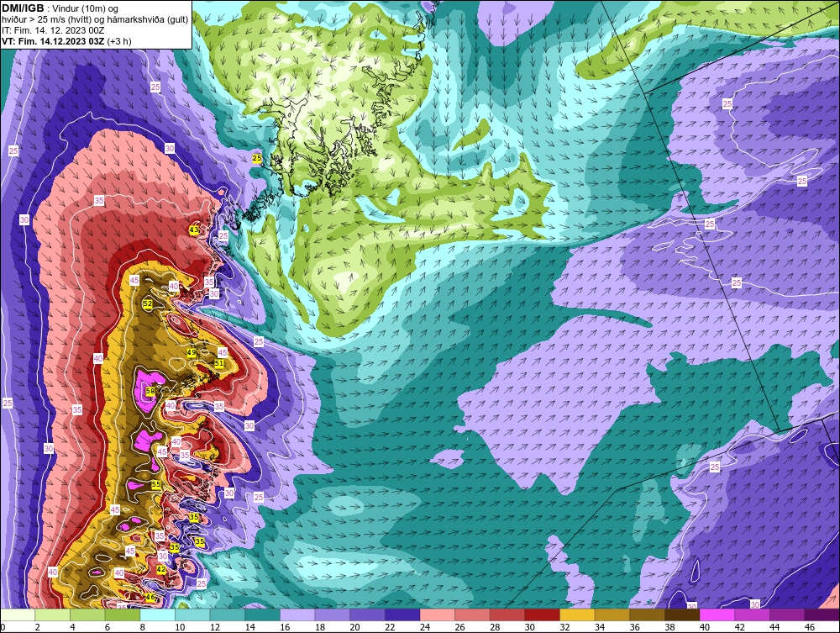Select the 24–26 m/s light pink legend swatch
The width and height of the screenshot is (840, 633).
[438, 615]
